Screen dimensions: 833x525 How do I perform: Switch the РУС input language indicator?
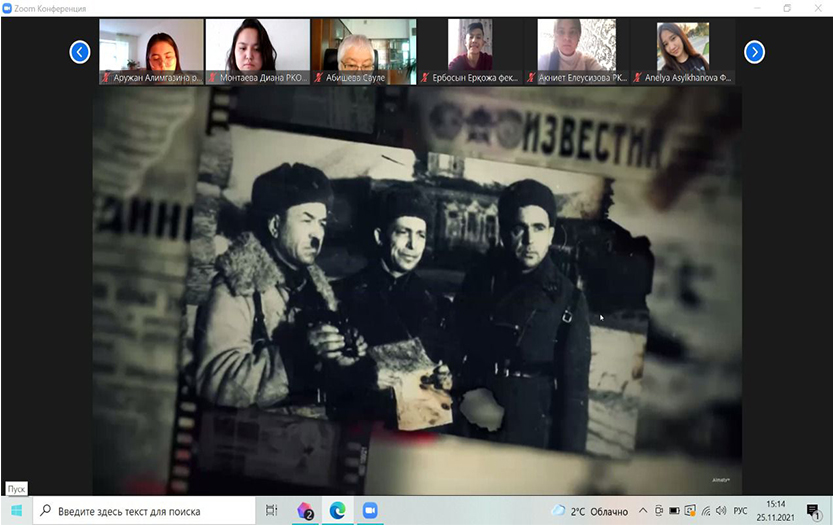pos(740,511)
